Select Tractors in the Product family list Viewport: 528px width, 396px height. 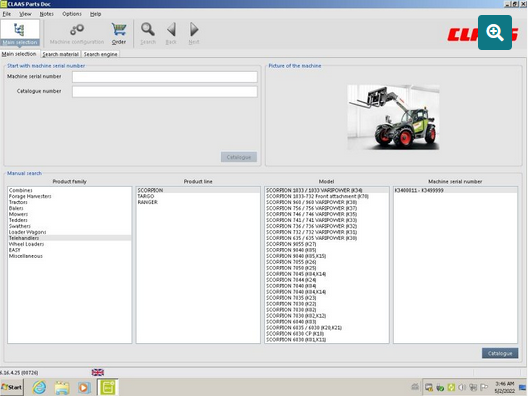click(18, 202)
